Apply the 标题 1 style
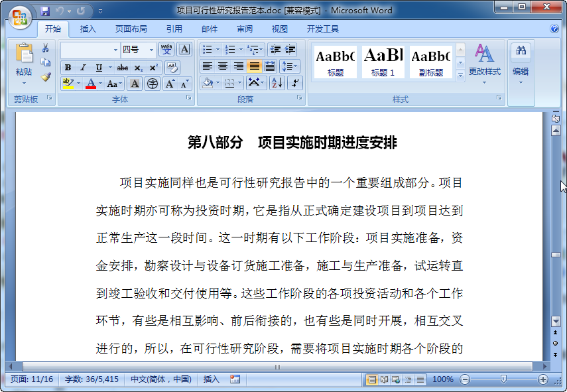Screen dimensions: 567x392 pos(383,62)
